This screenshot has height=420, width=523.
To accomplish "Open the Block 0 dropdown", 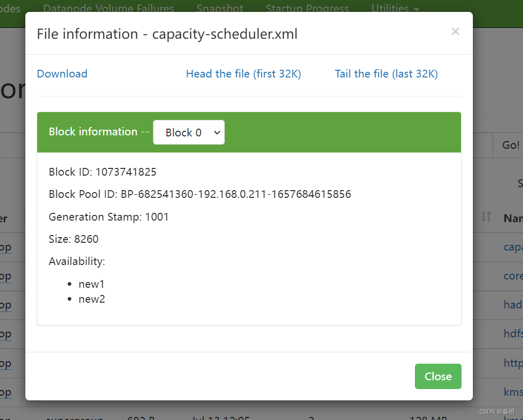I will click(189, 132).
